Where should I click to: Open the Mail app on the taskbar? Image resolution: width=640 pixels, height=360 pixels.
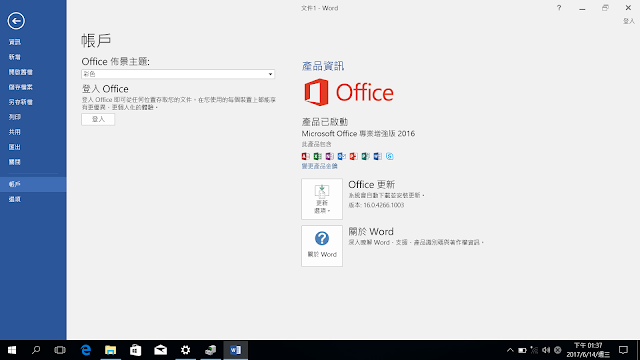tap(160, 350)
